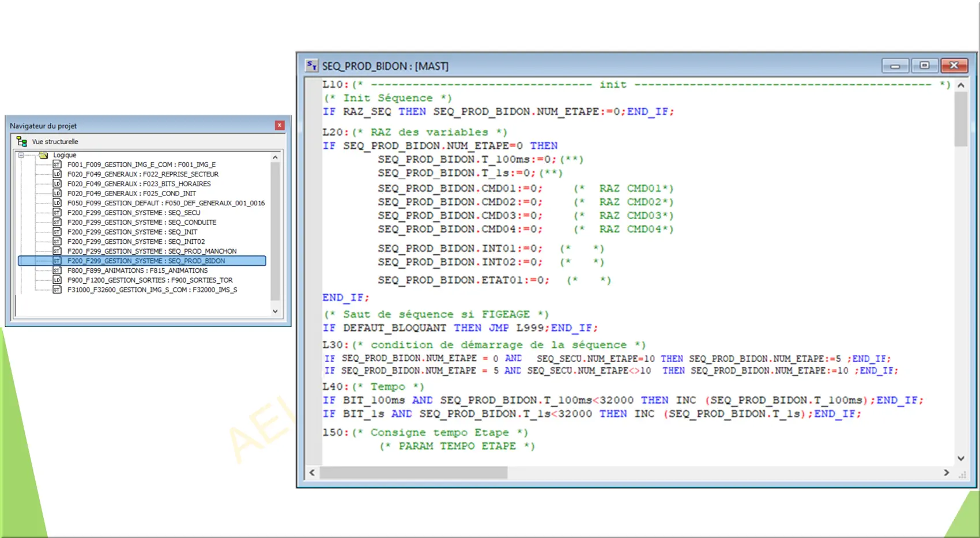Click SEQ_PROD_BIDON.ETAT01:=0; code line
980x538 pixels.
coord(463,280)
